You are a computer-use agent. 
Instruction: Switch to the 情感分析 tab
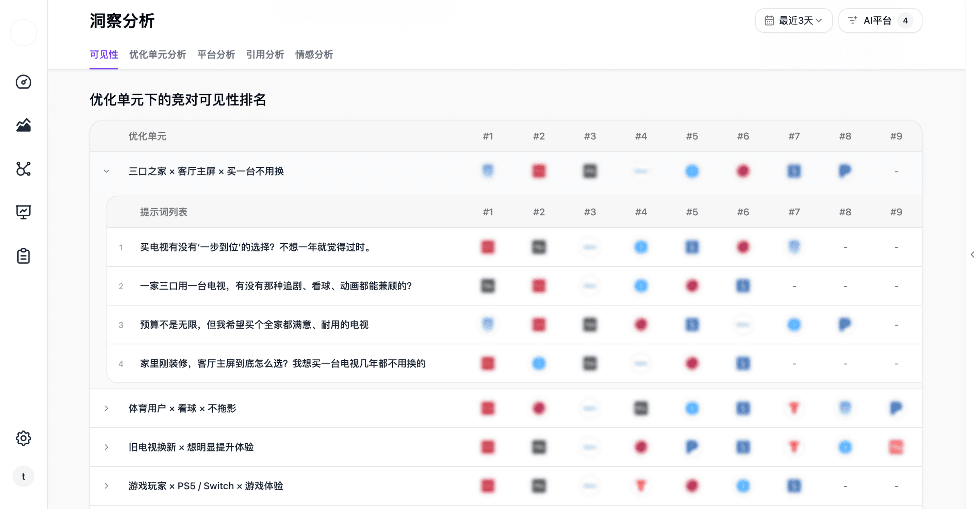[314, 54]
